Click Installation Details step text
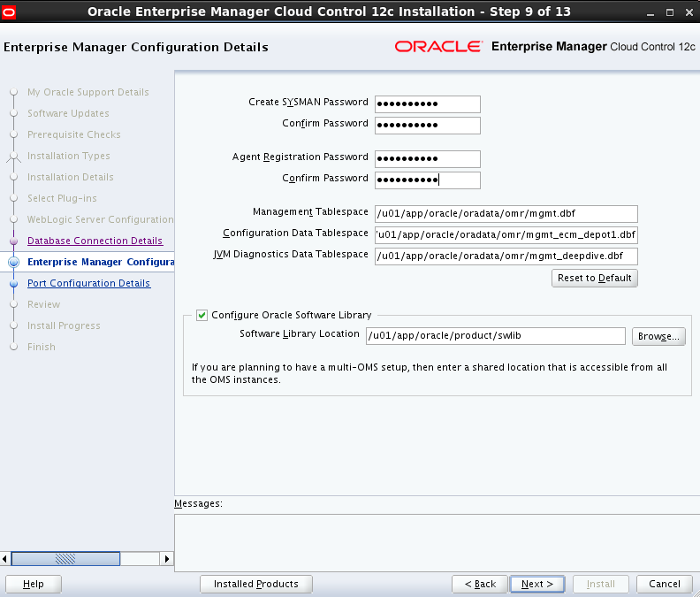The height and width of the screenshot is (597, 700). 70,177
